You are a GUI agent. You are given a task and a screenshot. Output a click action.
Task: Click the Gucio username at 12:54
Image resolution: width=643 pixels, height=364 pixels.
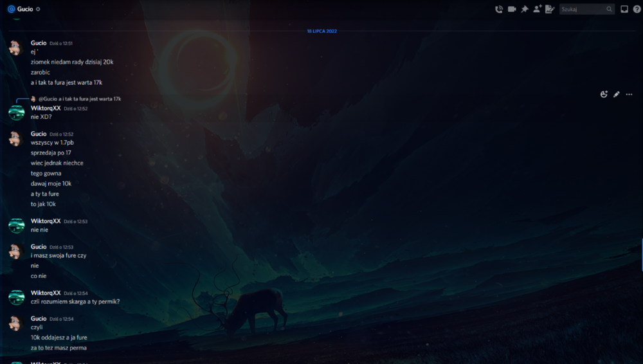[x=39, y=318]
